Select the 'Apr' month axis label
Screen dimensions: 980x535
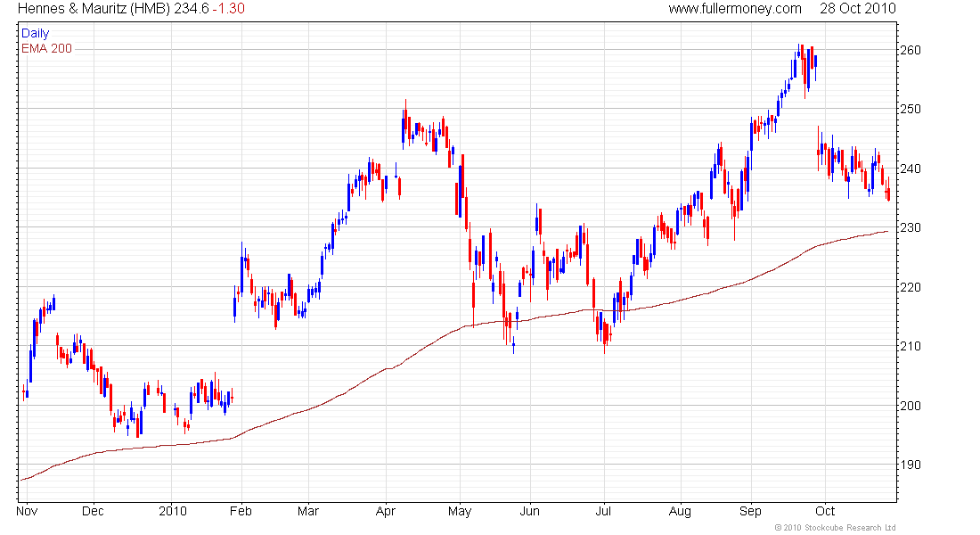point(386,511)
